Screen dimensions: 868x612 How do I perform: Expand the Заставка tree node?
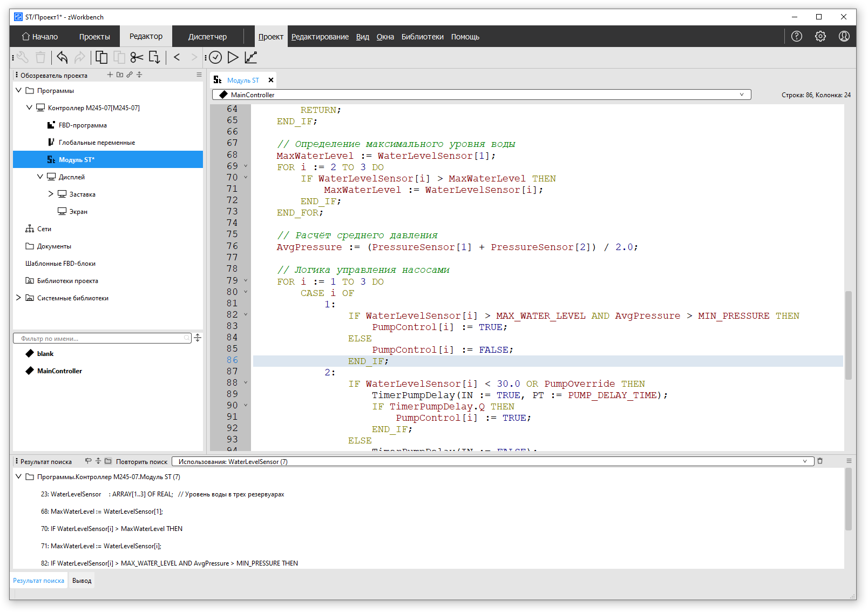pos(51,194)
